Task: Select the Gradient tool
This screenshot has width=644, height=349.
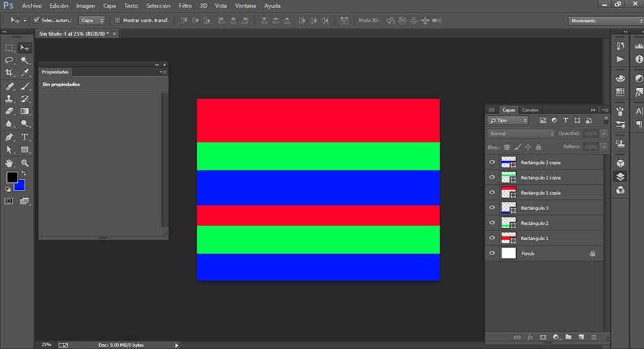Action: coord(24,111)
